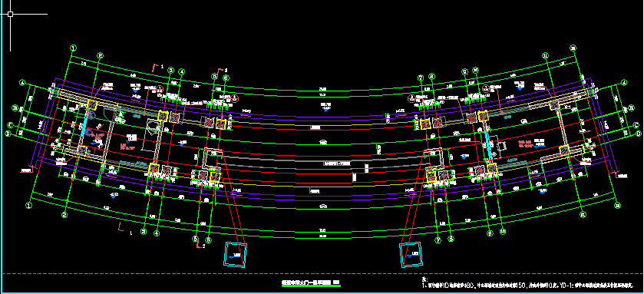Select row axis bubble A on left side
Image resolution: width=644 pixels, height=294 pixels.
[x=22, y=83]
